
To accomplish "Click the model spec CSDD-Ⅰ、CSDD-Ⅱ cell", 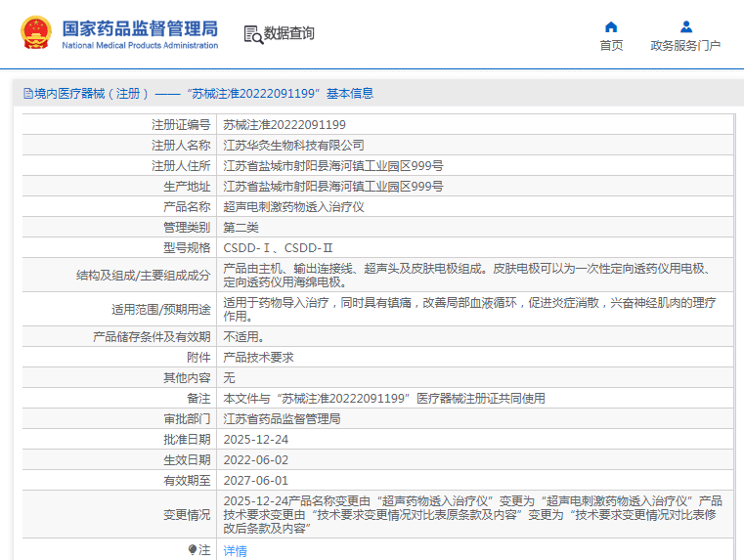I will [x=279, y=248].
